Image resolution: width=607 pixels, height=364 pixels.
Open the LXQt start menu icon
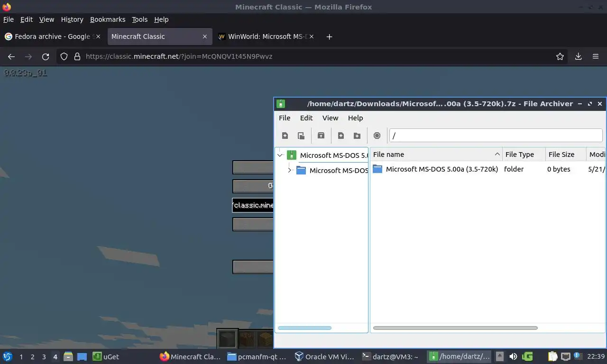[8, 356]
